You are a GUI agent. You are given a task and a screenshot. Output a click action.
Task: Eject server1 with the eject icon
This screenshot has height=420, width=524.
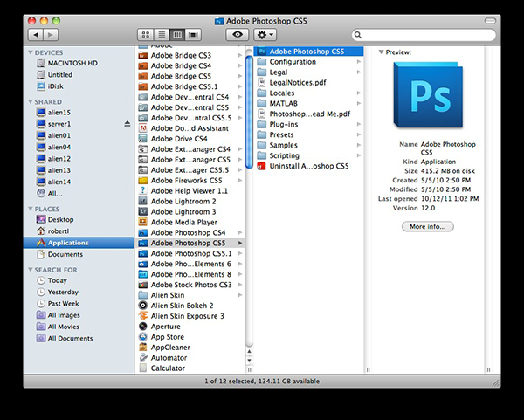tap(128, 124)
